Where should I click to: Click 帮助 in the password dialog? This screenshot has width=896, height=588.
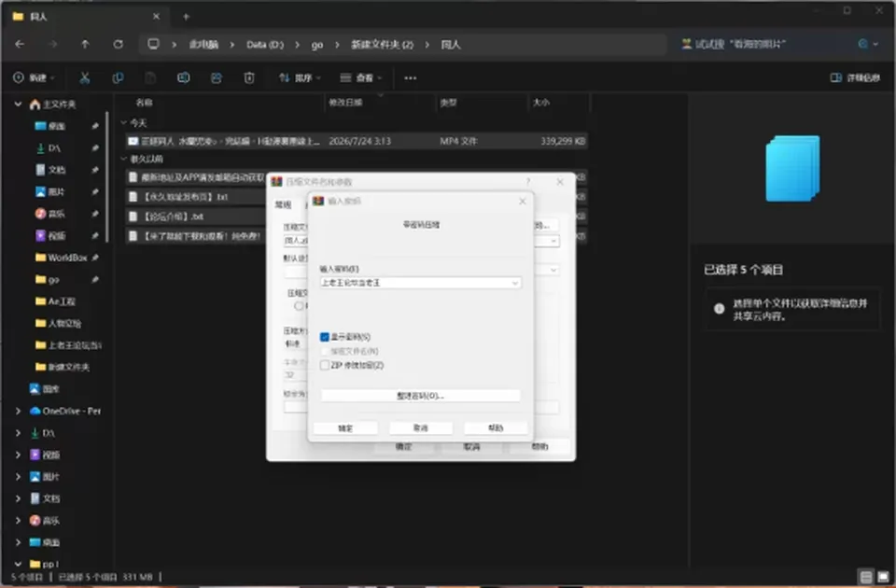(x=496, y=428)
